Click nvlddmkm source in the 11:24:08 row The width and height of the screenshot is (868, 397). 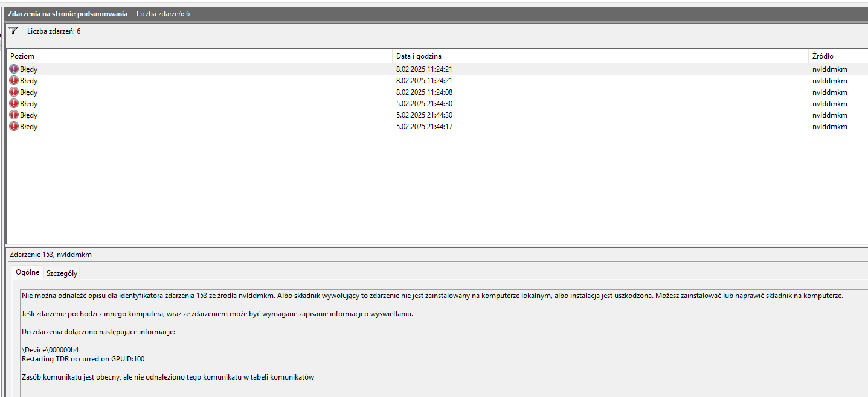pos(830,92)
